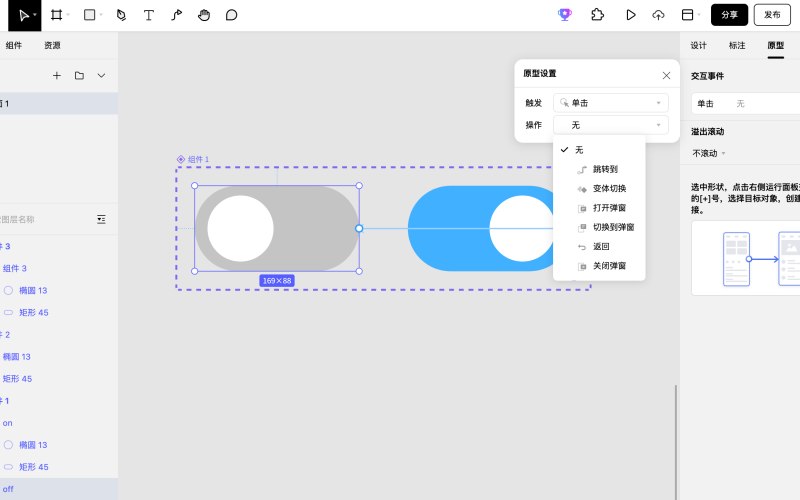Select the Move arrow tool
This screenshot has width=800, height=500.
pos(24,15)
